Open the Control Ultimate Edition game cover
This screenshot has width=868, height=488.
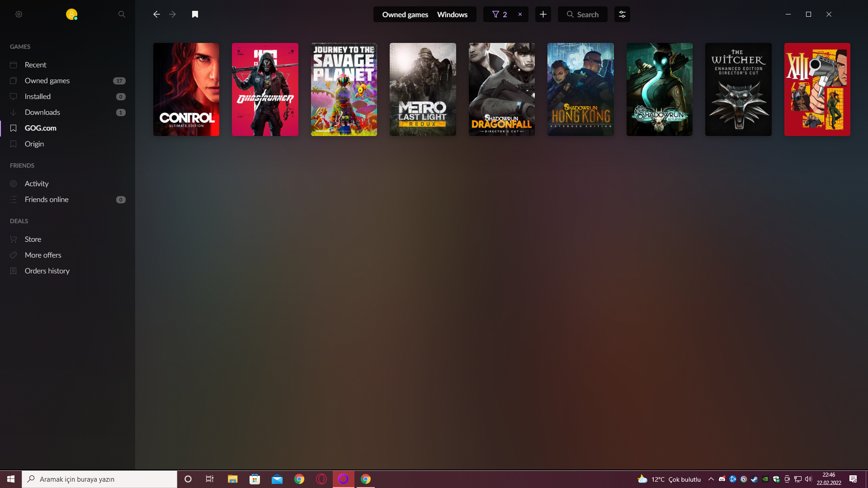[186, 89]
